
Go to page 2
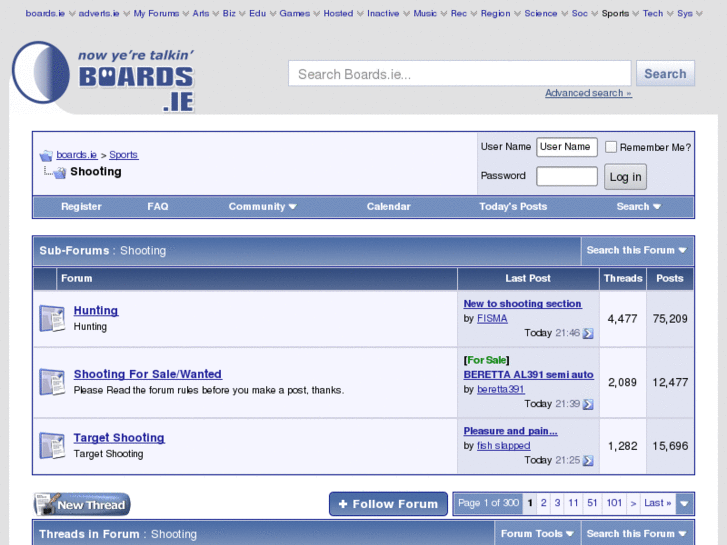[x=543, y=503]
